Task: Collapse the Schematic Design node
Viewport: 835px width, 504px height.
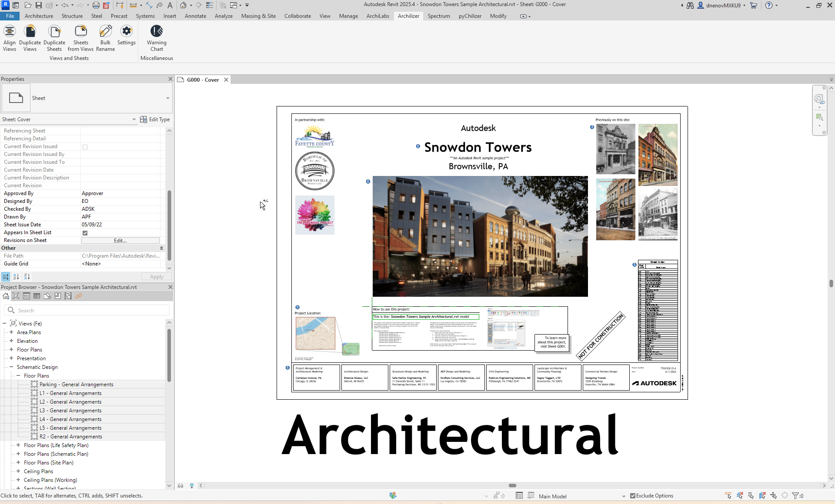Action: pos(11,367)
